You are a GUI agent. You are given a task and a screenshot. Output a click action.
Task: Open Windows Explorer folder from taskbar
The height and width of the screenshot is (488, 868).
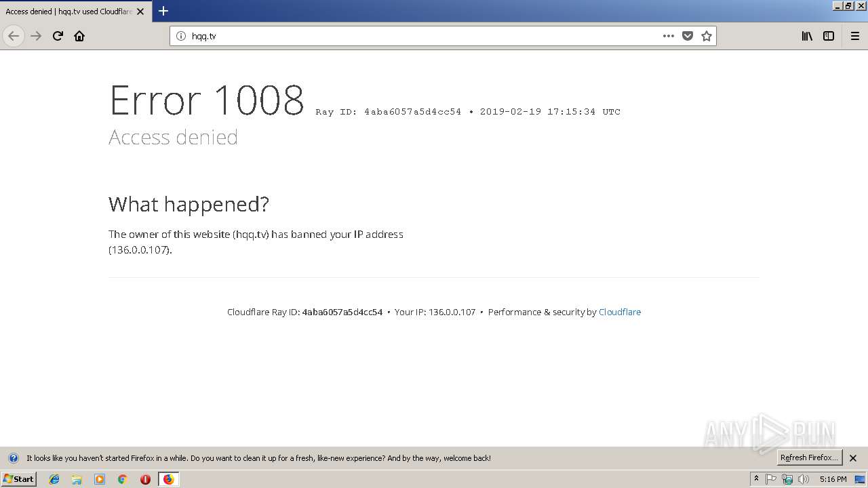click(77, 479)
